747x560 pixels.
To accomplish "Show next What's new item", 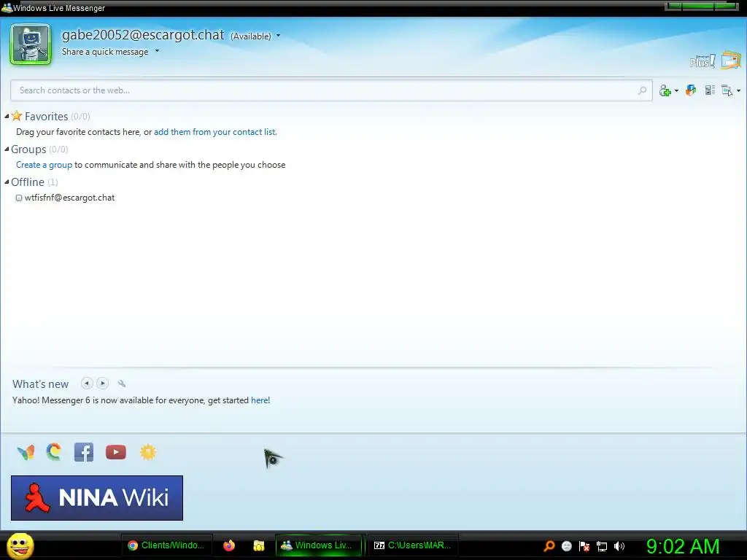I will point(102,384).
